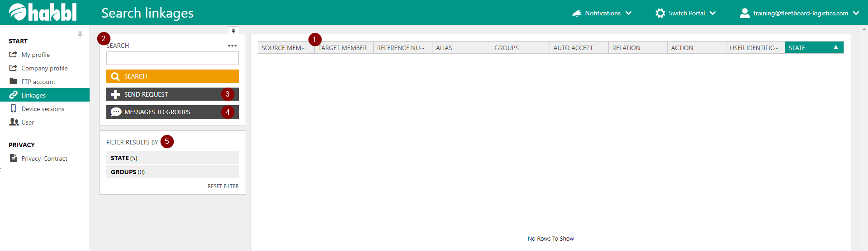Sort by the STATE column header
The width and height of the screenshot is (868, 251).
coord(810,48)
